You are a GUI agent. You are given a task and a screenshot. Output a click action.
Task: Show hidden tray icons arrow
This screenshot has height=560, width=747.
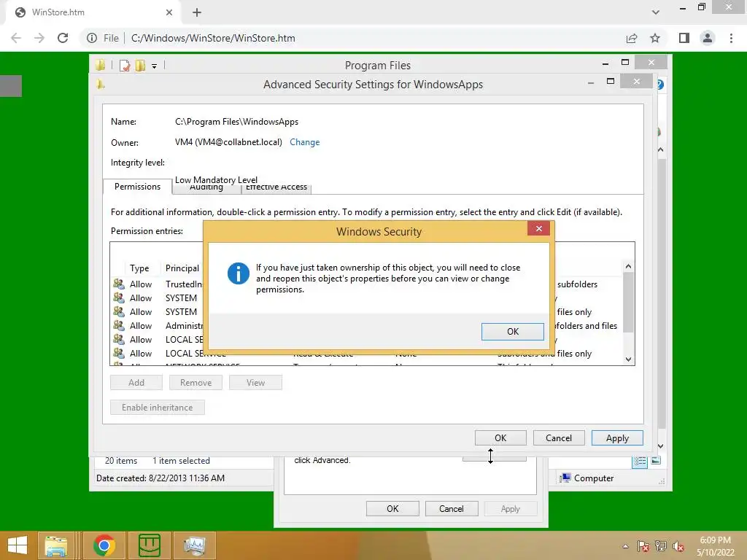(x=626, y=546)
